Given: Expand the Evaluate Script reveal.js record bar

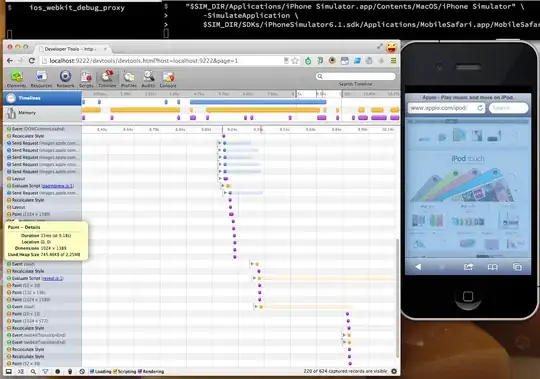Looking at the screenshot, I should [254, 278].
